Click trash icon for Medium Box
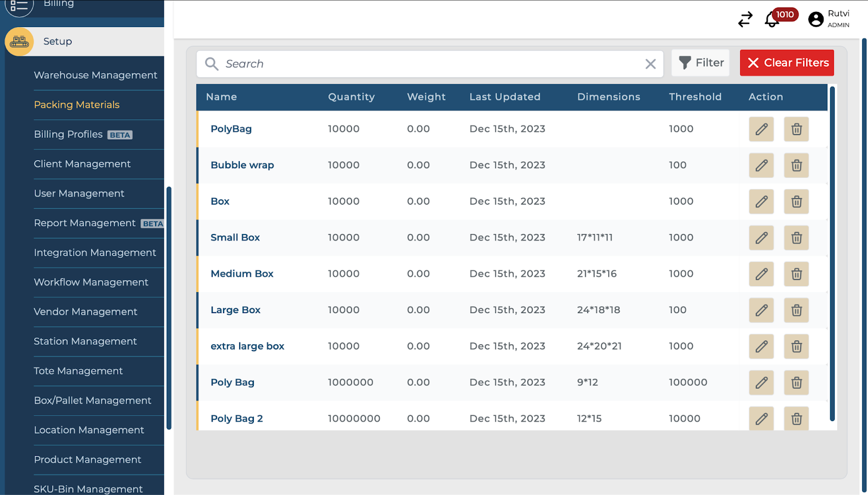This screenshot has width=868, height=495. tap(796, 274)
